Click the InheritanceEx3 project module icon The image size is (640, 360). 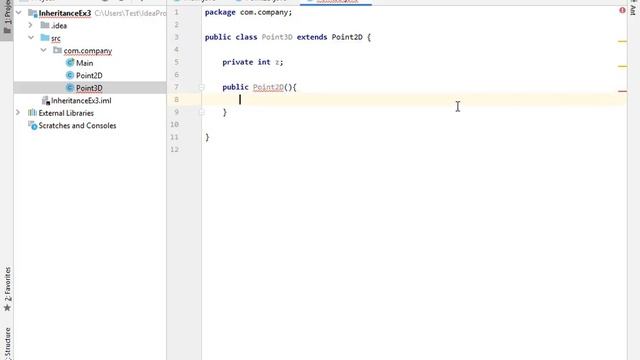coord(33,13)
